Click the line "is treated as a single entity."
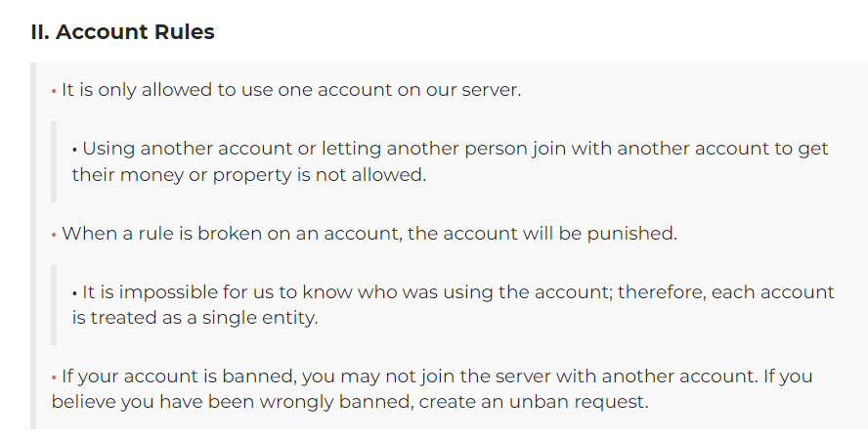Viewport: 868px width, 443px height. [x=195, y=318]
